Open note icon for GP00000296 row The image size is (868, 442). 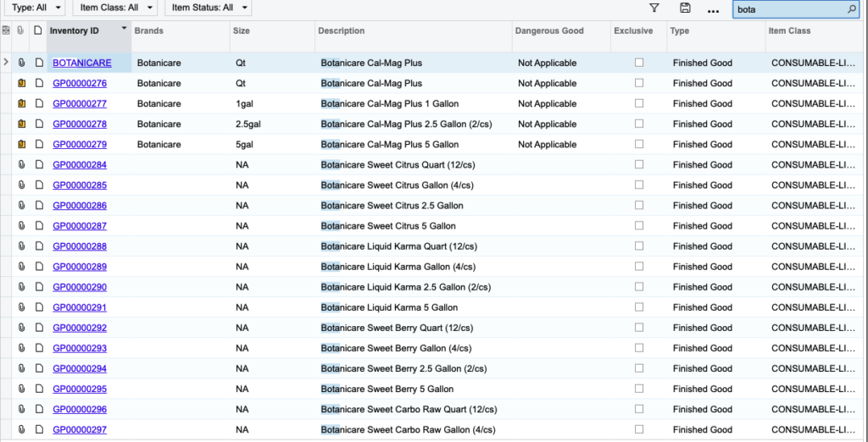click(39, 409)
